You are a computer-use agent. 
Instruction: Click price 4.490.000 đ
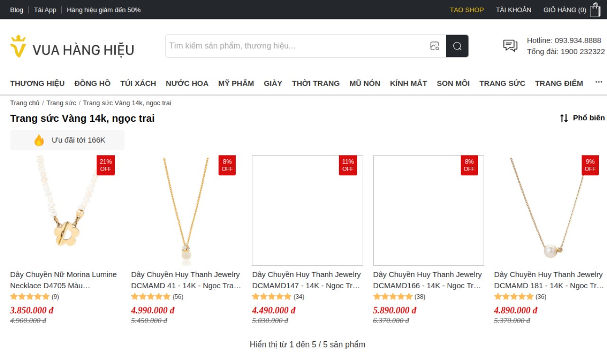(274, 310)
